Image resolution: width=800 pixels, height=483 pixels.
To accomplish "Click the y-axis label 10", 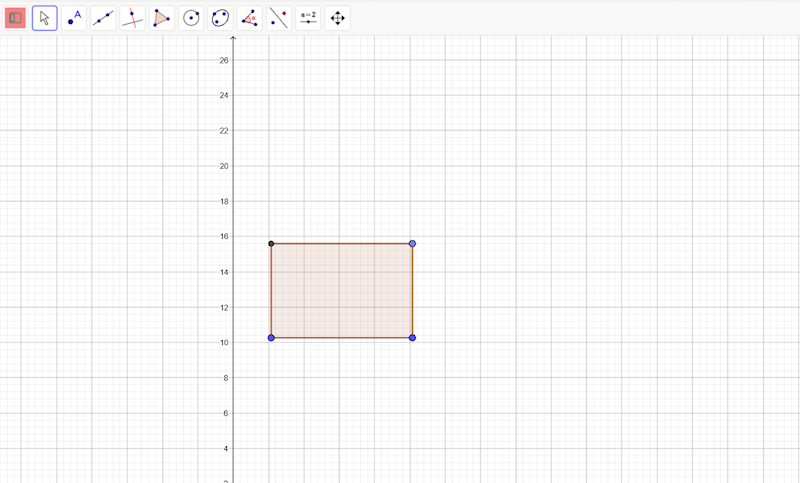I will click(x=224, y=343).
